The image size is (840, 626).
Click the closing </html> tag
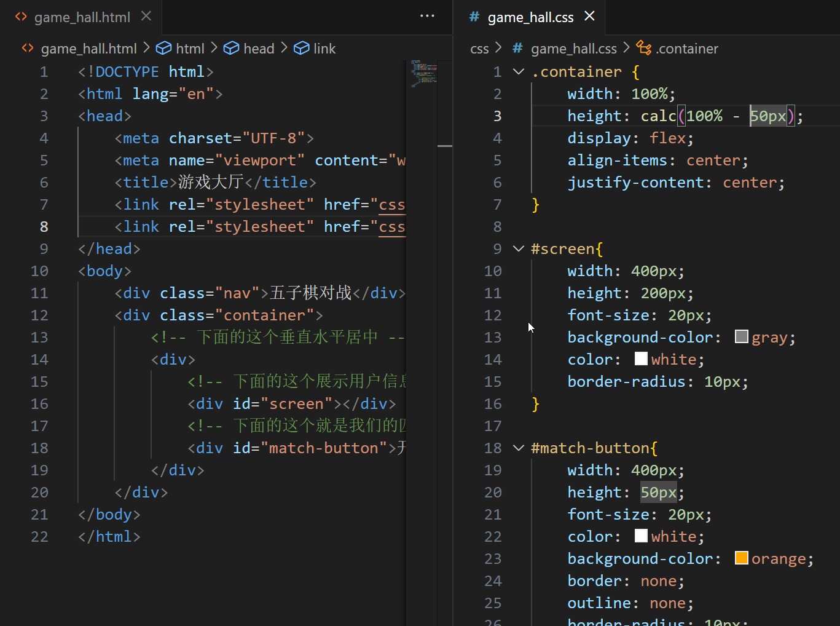109,537
